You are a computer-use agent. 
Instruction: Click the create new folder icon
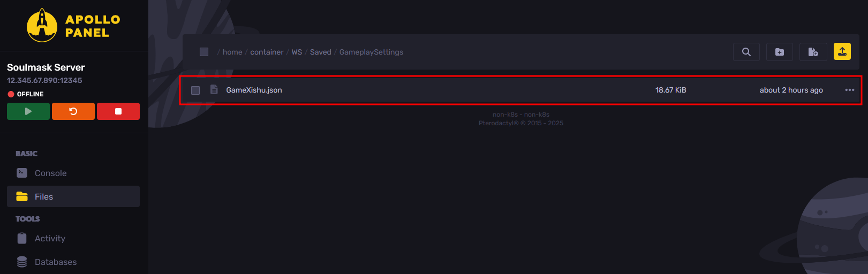coord(779,52)
